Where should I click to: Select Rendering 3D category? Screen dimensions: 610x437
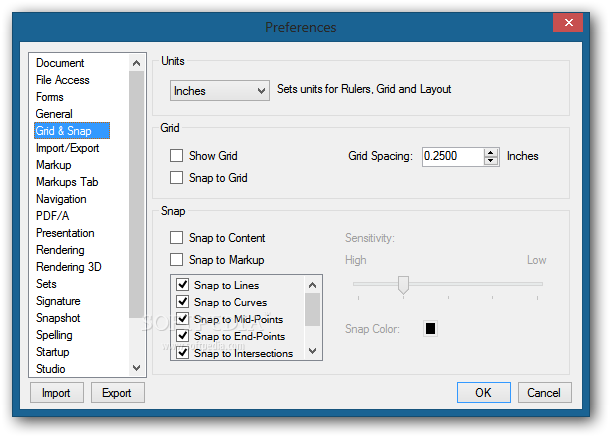pos(68,267)
